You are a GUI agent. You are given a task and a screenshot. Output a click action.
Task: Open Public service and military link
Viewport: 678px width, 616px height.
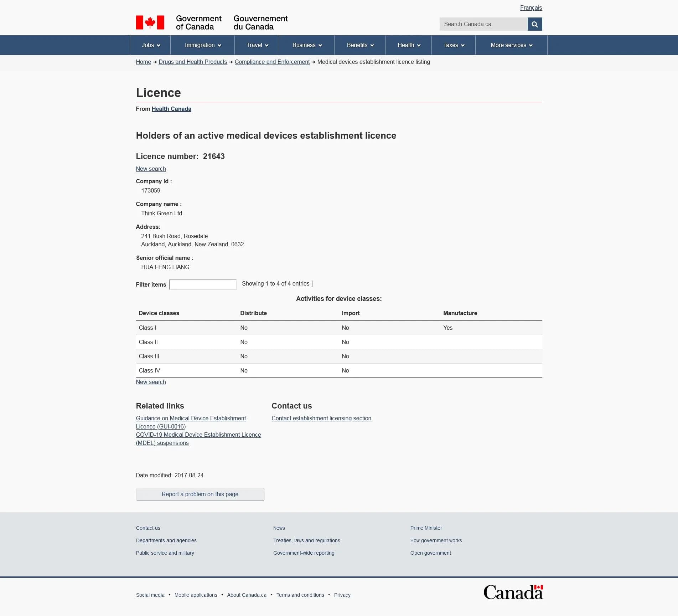pyautogui.click(x=165, y=553)
